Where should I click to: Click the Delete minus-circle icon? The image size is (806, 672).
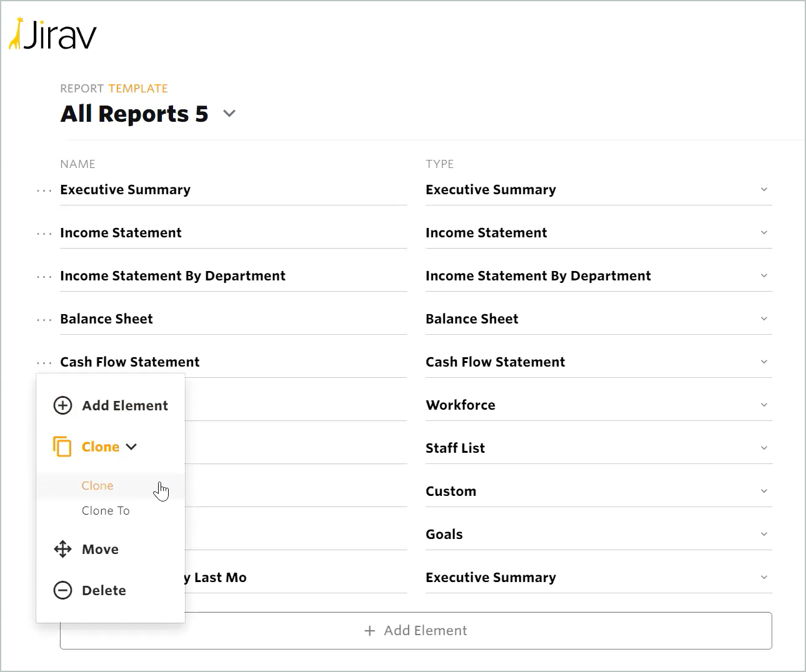click(62, 590)
